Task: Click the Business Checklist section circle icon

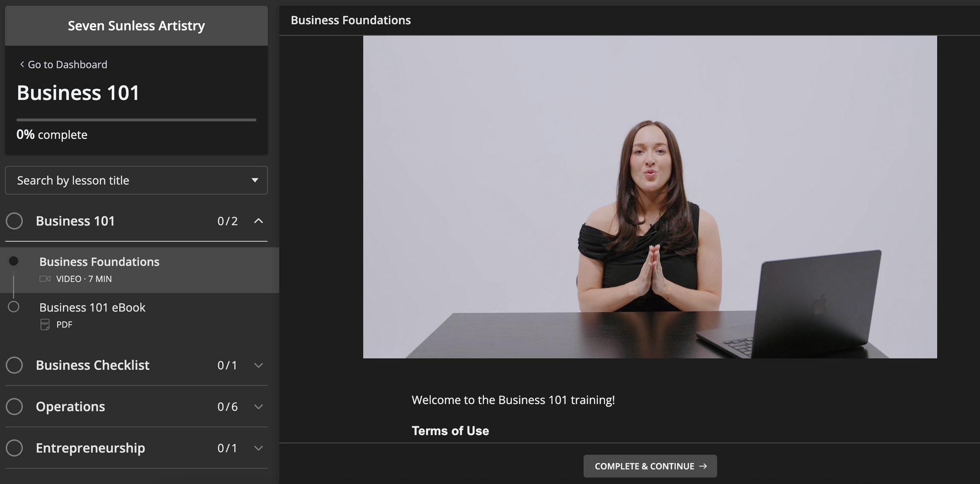Action: tap(14, 365)
